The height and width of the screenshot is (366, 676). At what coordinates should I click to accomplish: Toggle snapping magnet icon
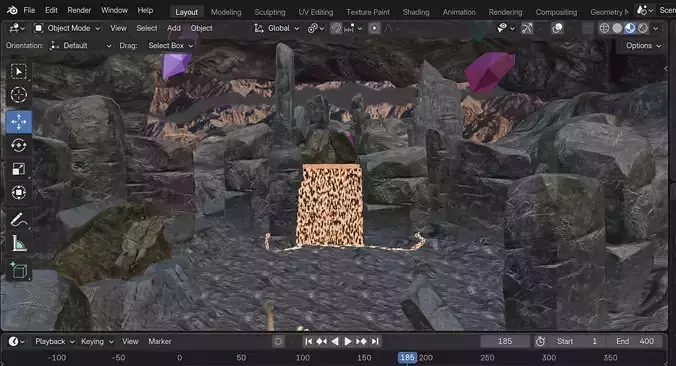(336, 28)
